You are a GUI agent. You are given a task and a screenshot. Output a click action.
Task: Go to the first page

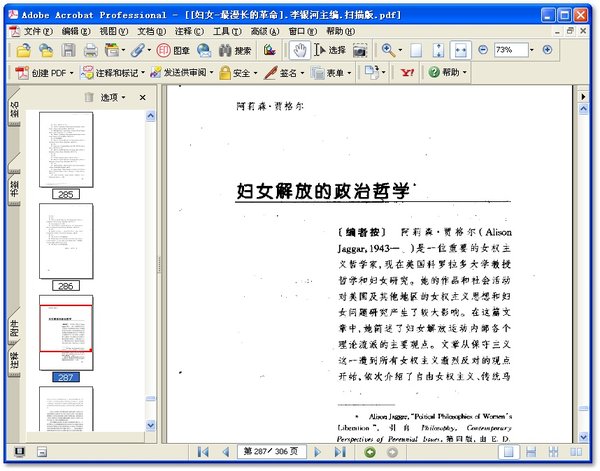203,453
